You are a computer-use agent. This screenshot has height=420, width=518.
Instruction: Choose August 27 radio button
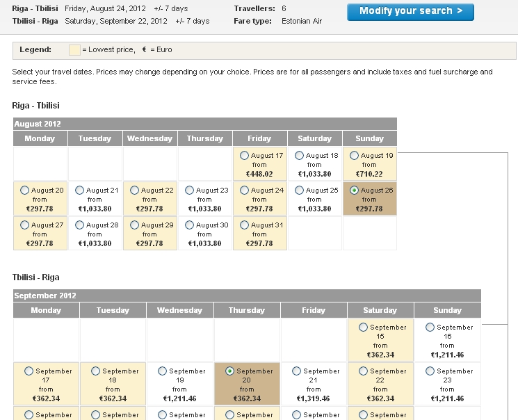pyautogui.click(x=24, y=225)
